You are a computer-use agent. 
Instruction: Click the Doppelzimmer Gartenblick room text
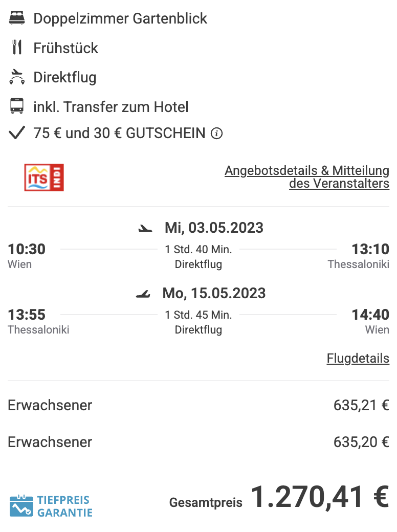pos(120,18)
